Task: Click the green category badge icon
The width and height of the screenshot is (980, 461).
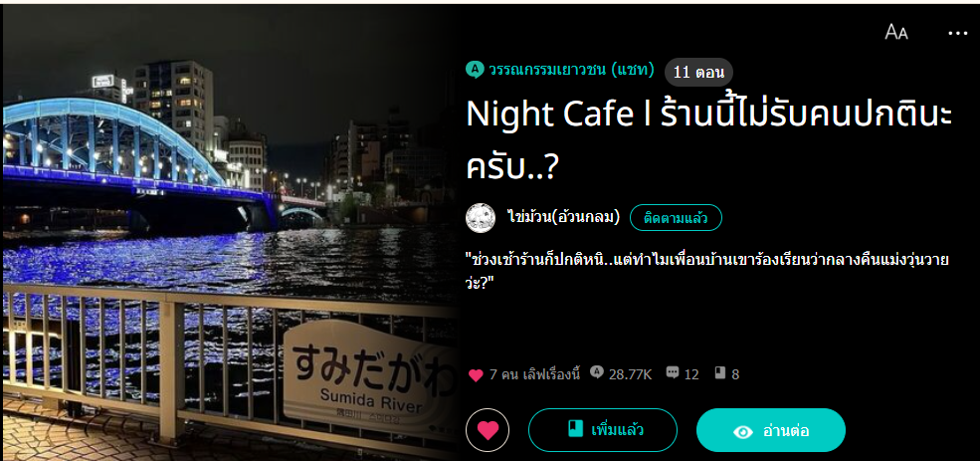Action: click(x=475, y=70)
